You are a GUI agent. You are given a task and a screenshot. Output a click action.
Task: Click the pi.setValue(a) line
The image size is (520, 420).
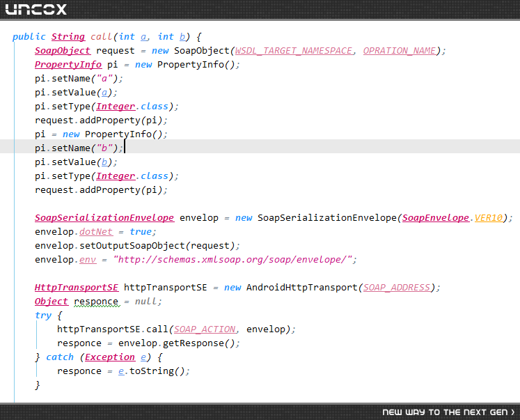(x=77, y=93)
